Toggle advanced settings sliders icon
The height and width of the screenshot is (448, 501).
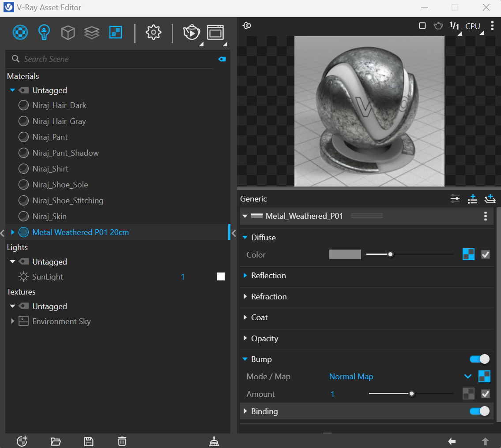coord(455,199)
